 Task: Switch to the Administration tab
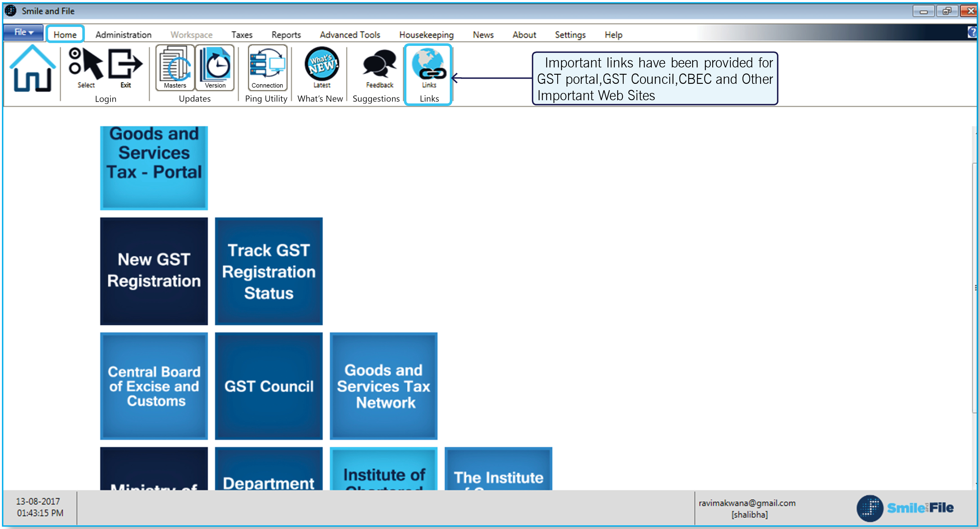tap(123, 35)
